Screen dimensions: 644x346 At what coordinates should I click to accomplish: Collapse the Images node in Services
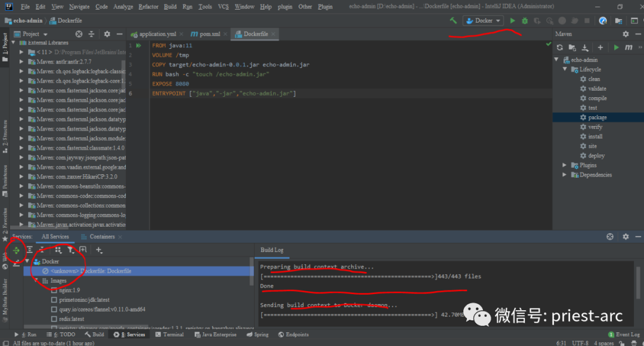[36, 280]
